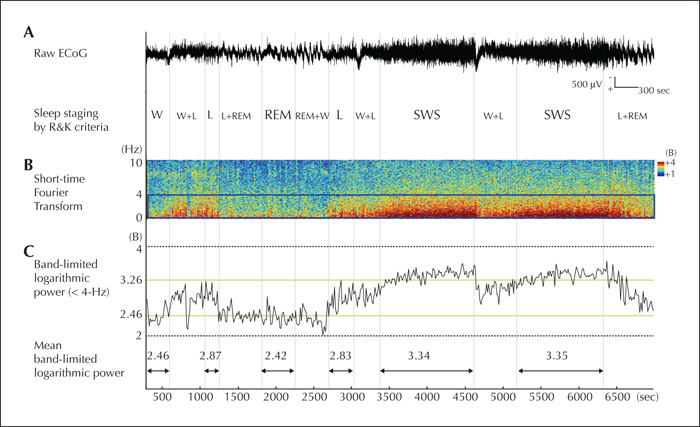Click the '3000' time axis tick
Screen dimensions: 700x427
click(x=352, y=397)
